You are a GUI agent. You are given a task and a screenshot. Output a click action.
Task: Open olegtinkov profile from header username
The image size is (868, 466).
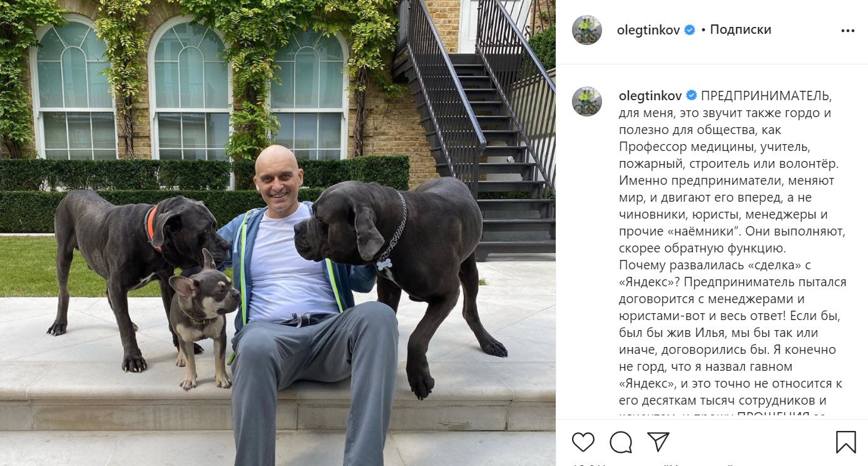coord(648,29)
